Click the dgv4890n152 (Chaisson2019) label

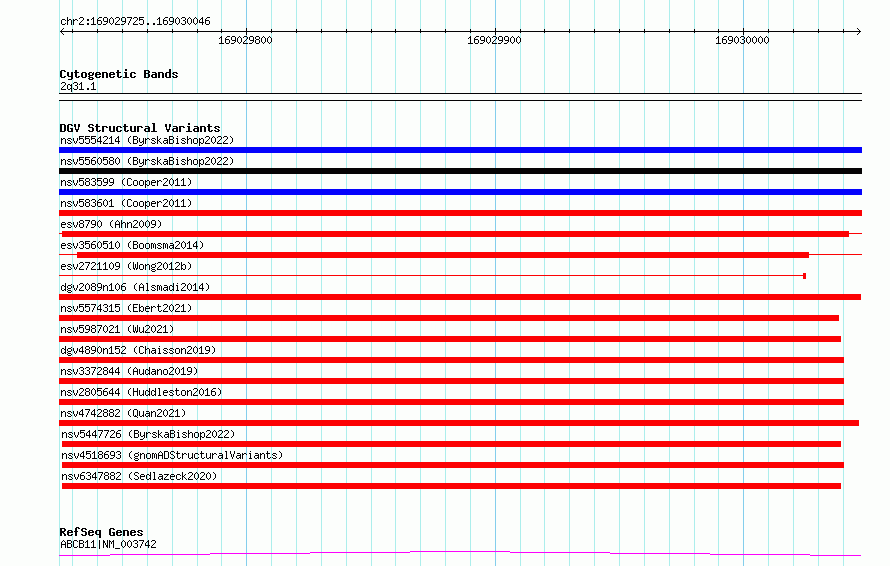[138, 350]
